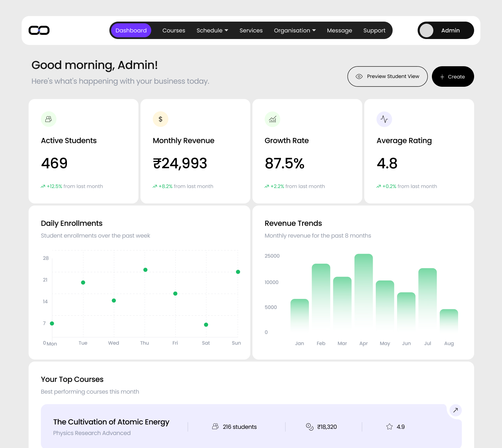Click the Active Students people icon

(48, 119)
